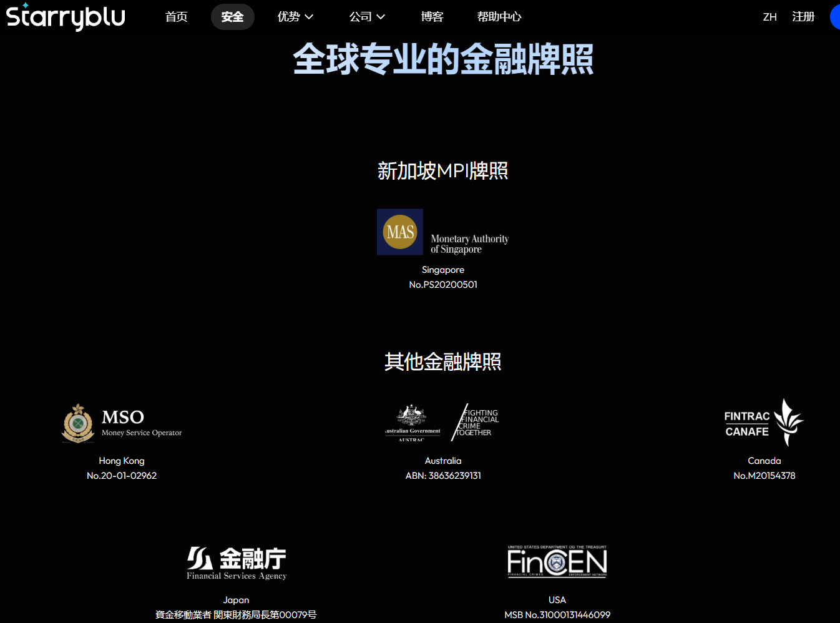Expand the 公司 dropdown menu
The width and height of the screenshot is (840, 623).
[367, 17]
